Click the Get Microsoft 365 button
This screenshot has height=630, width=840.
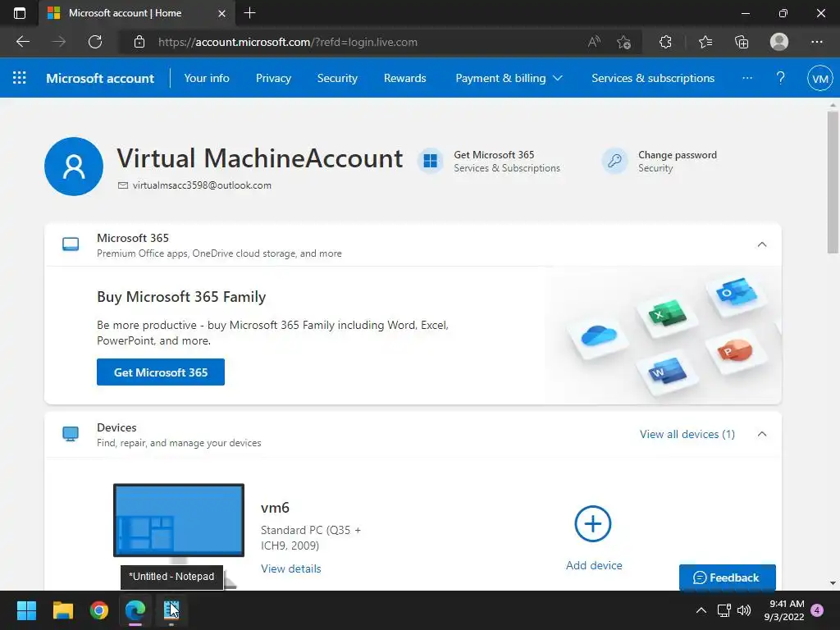(x=161, y=372)
